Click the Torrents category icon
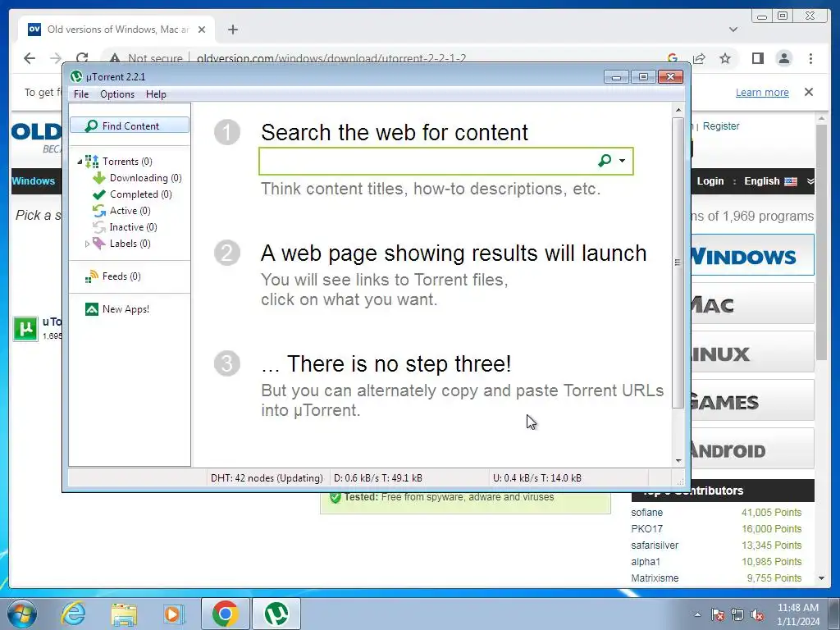Screen dimensions: 840x630 coord(92,162)
